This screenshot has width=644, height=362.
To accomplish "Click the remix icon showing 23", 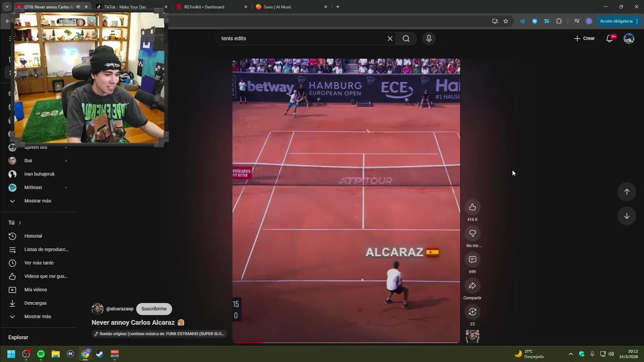I will coord(472,312).
